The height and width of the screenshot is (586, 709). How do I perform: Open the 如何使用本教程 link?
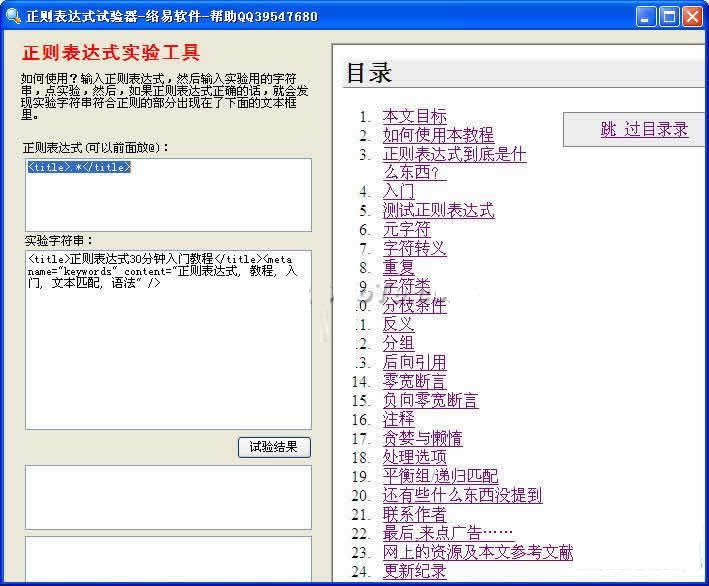pyautogui.click(x=438, y=135)
